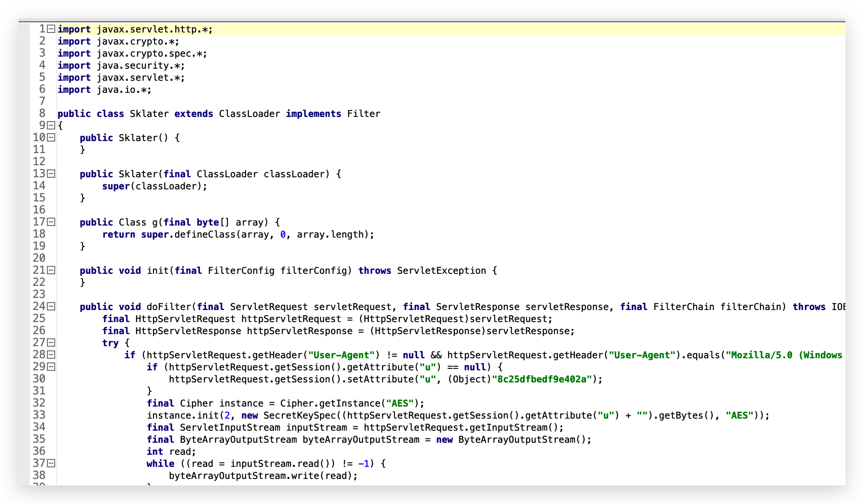
Task: Click 'FilterConfig' type on line 21
Action: pyautogui.click(x=241, y=271)
